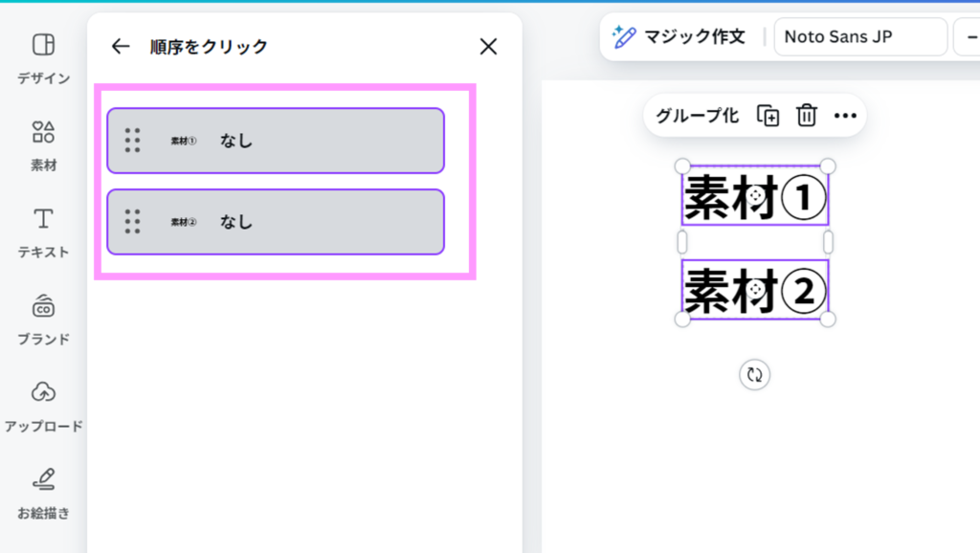Open the 素材 elements panel
This screenshot has width=980, height=553.
43,144
